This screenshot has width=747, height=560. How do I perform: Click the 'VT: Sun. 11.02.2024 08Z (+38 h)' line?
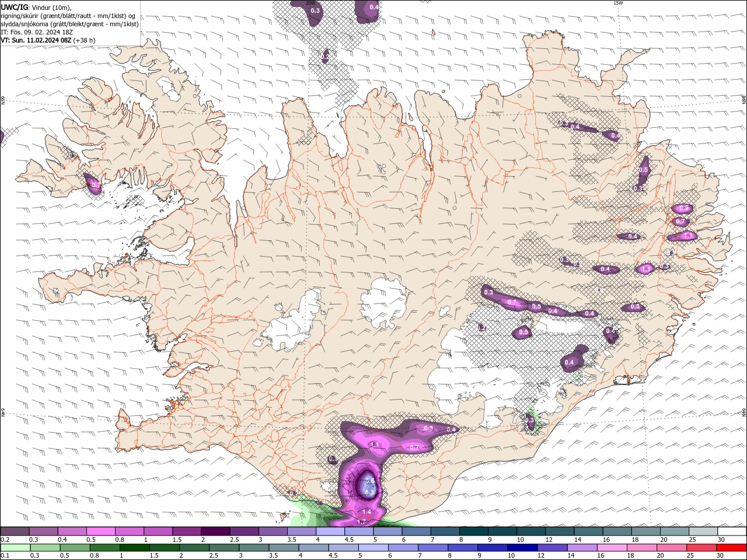(48, 40)
